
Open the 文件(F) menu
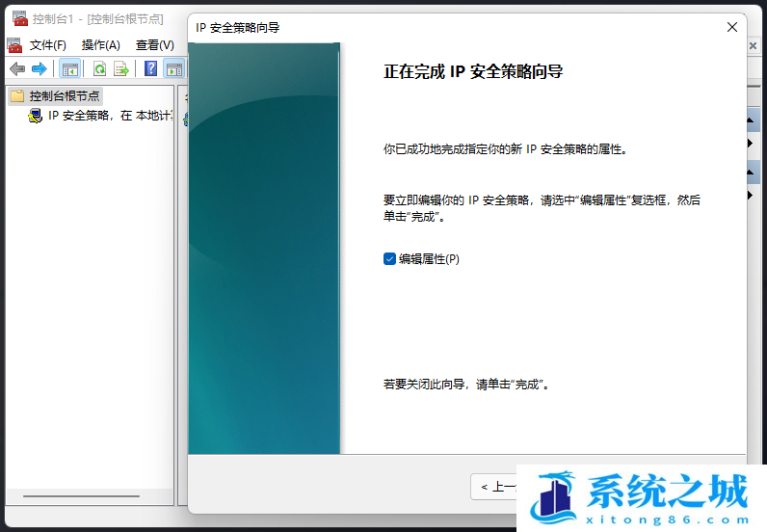click(x=47, y=45)
